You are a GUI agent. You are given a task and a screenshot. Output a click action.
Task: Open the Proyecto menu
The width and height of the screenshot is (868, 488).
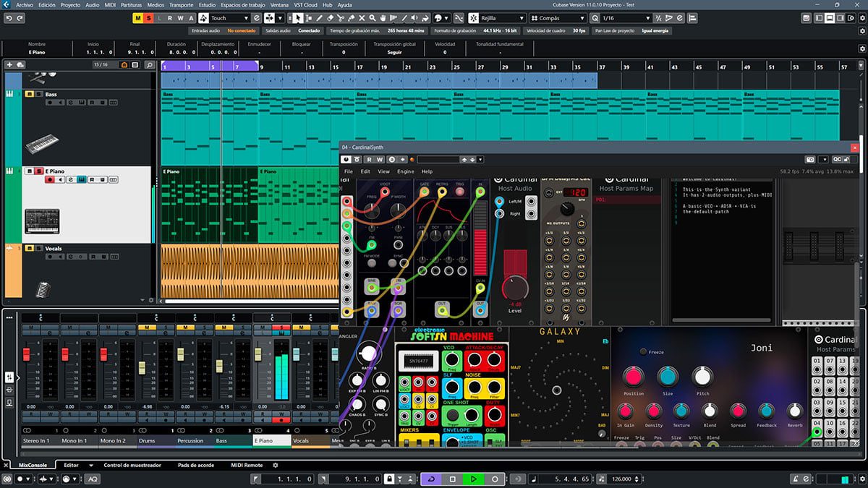pyautogui.click(x=70, y=4)
